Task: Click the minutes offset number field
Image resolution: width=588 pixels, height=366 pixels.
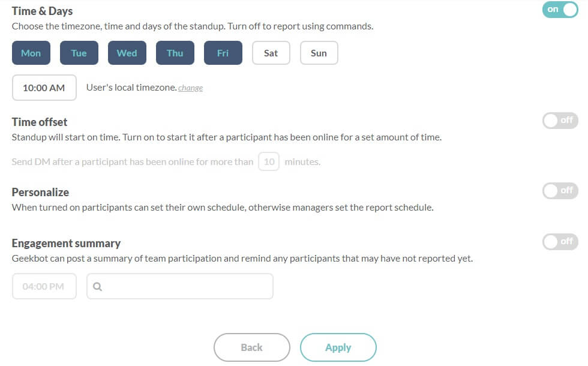Action: click(x=269, y=162)
